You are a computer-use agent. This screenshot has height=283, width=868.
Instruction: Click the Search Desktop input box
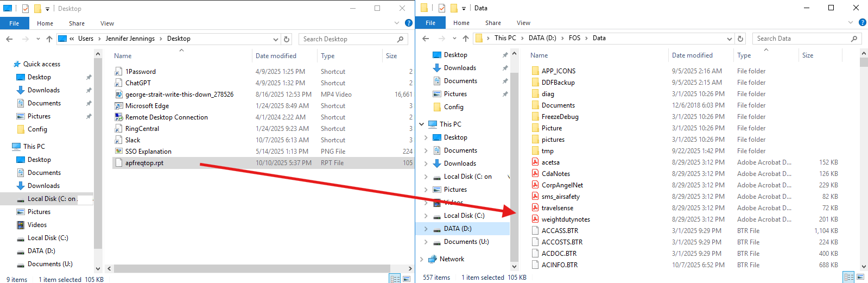347,39
